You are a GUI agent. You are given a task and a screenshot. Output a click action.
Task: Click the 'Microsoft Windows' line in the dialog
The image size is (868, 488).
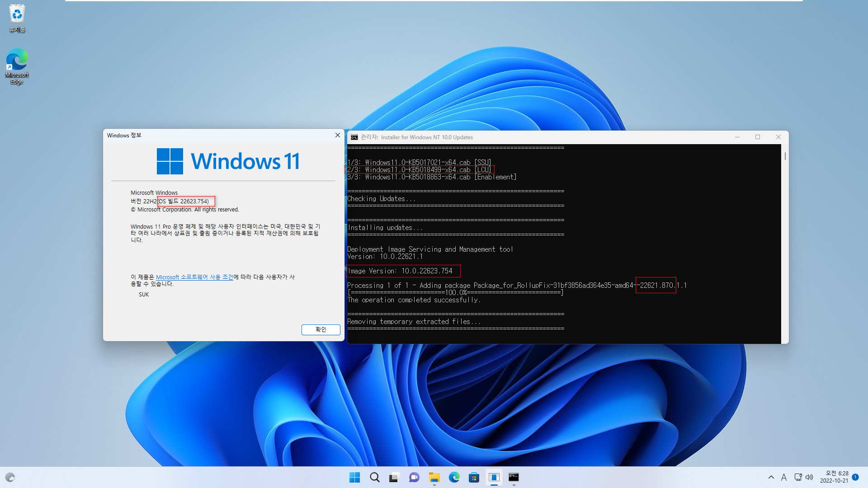(x=154, y=193)
